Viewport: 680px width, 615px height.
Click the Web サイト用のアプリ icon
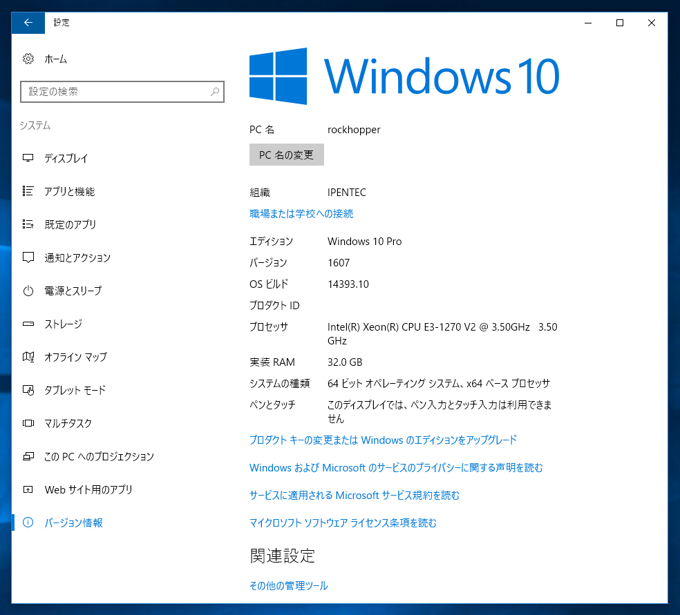pyautogui.click(x=28, y=490)
